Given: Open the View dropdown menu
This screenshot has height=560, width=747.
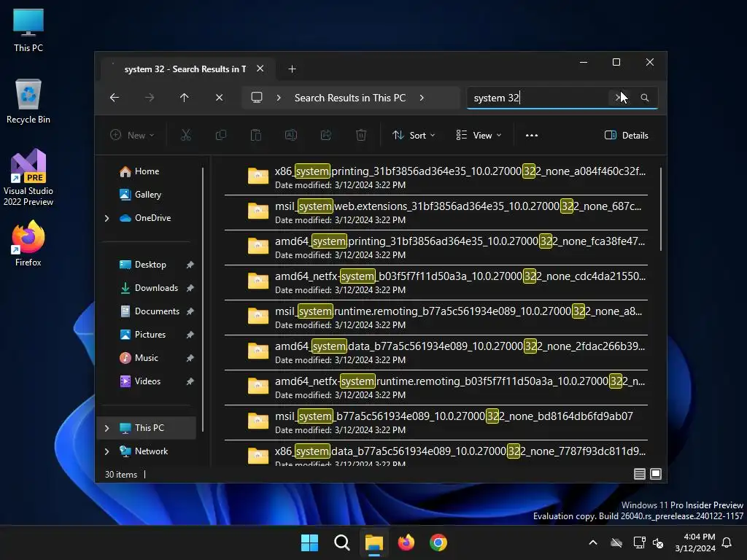Looking at the screenshot, I should (x=479, y=135).
